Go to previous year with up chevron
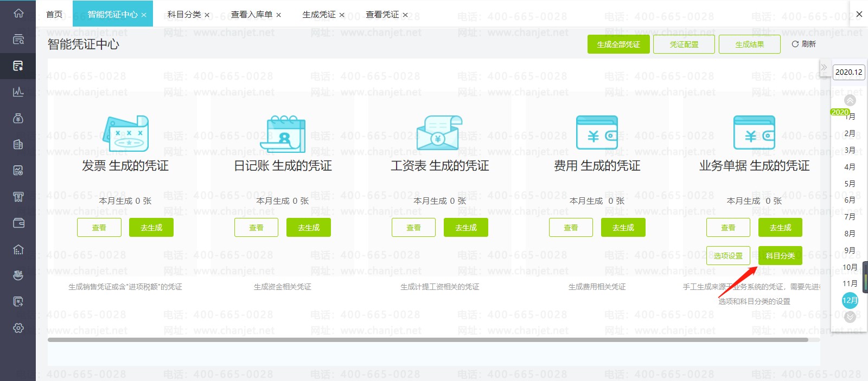The height and width of the screenshot is (381, 868). pyautogui.click(x=850, y=100)
